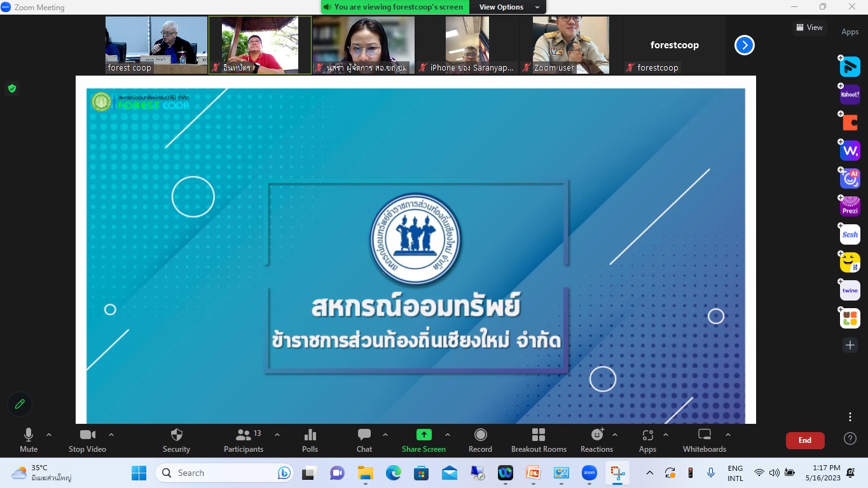
Task: Select the forestcoop name-only participant tile
Action: [x=674, y=45]
